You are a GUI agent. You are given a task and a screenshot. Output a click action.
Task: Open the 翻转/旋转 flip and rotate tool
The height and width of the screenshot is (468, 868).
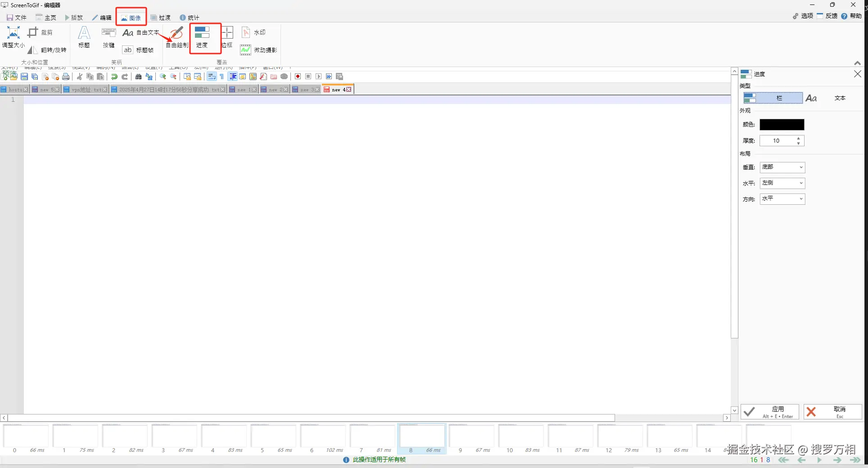coord(47,50)
